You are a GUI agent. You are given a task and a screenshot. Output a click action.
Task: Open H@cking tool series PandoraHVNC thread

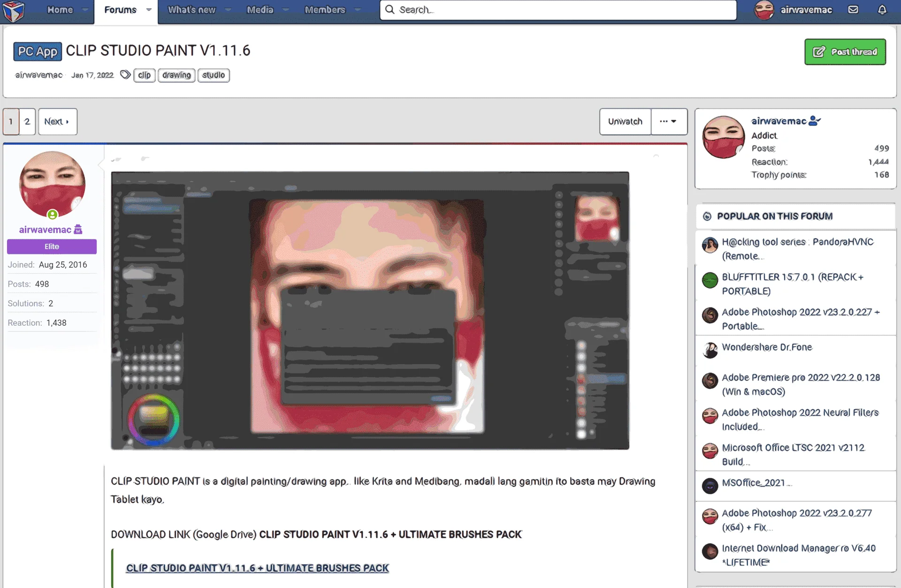coord(798,249)
